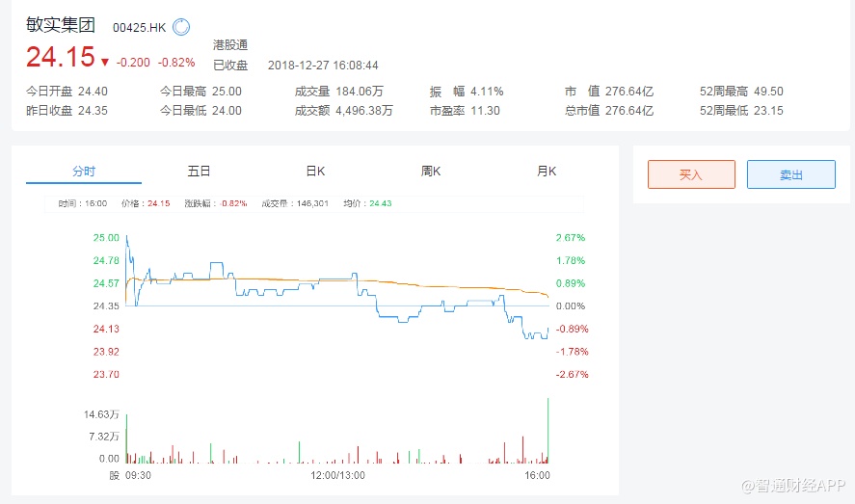Click the 已收盘 market closed status
The height and width of the screenshot is (504, 855).
230,66
